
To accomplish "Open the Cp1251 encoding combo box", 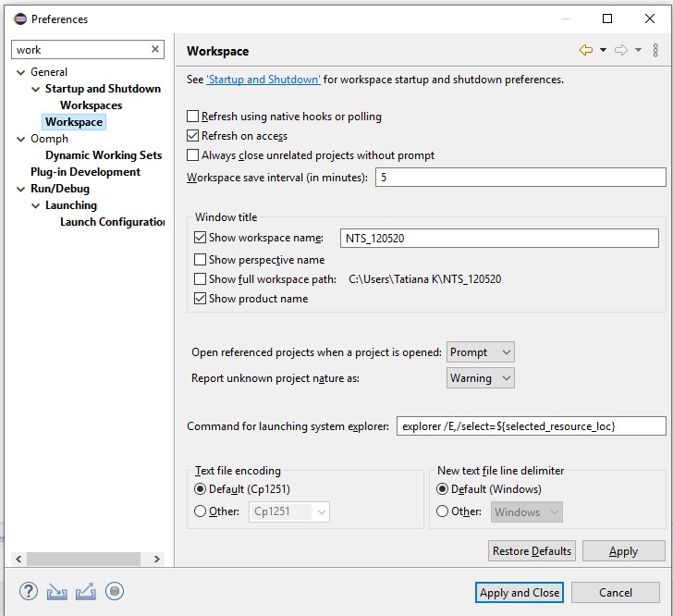I will pos(288,511).
